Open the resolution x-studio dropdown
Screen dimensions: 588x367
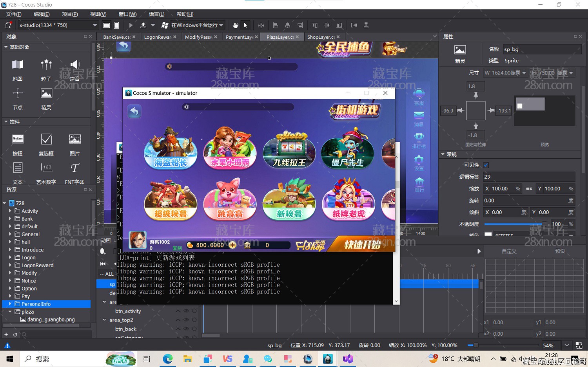point(58,25)
